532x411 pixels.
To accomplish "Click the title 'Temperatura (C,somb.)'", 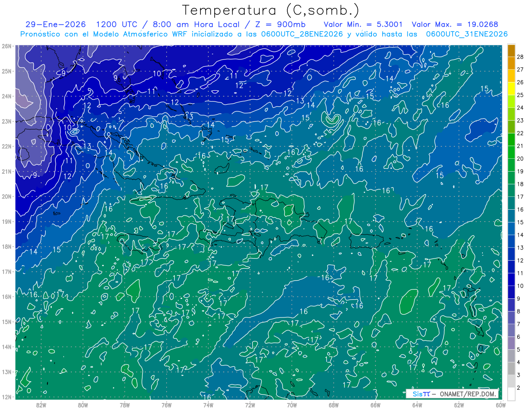I will point(270,10).
